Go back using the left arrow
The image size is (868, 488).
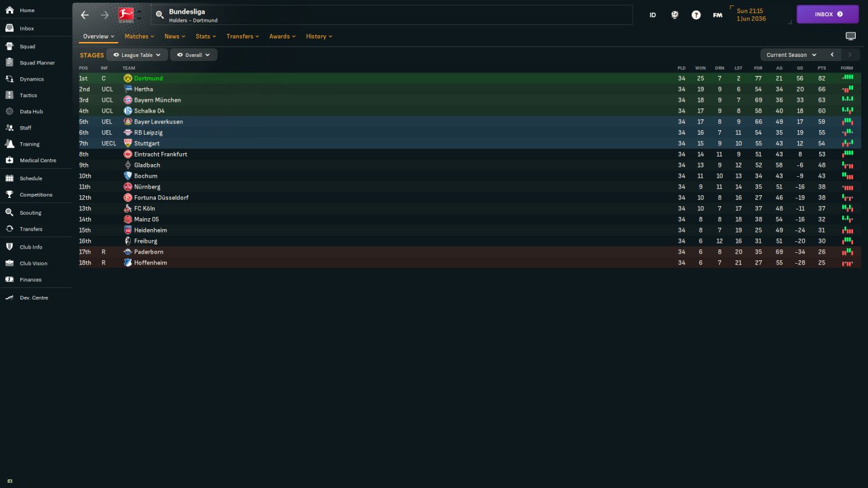85,15
